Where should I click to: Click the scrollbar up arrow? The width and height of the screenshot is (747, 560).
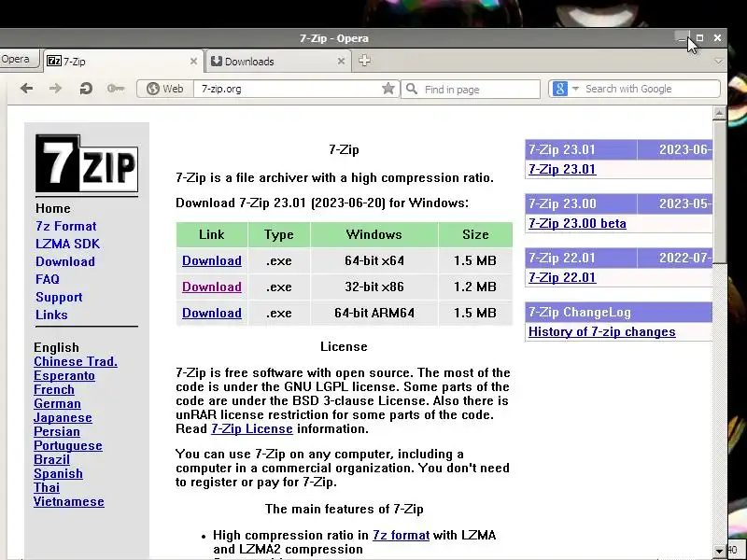pos(719,113)
